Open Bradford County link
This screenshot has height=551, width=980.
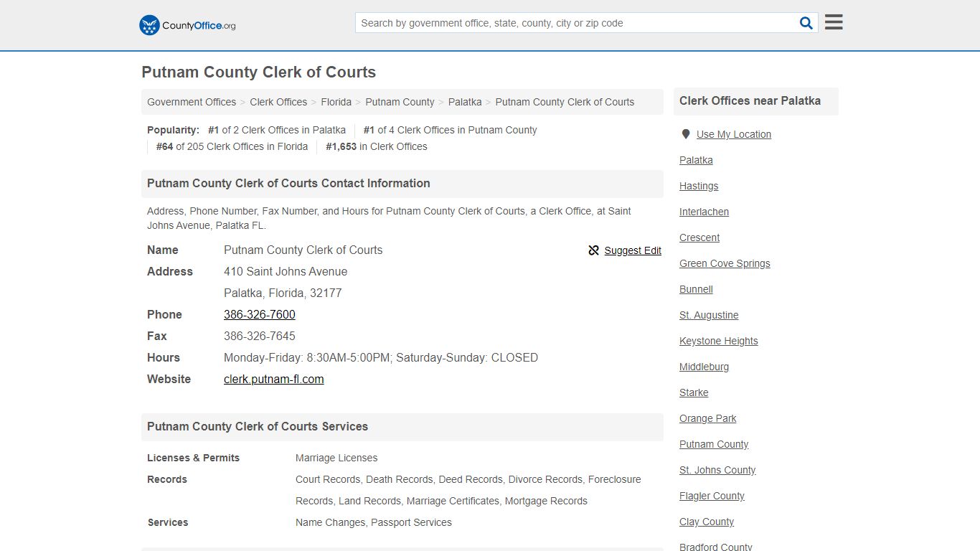pos(716,547)
